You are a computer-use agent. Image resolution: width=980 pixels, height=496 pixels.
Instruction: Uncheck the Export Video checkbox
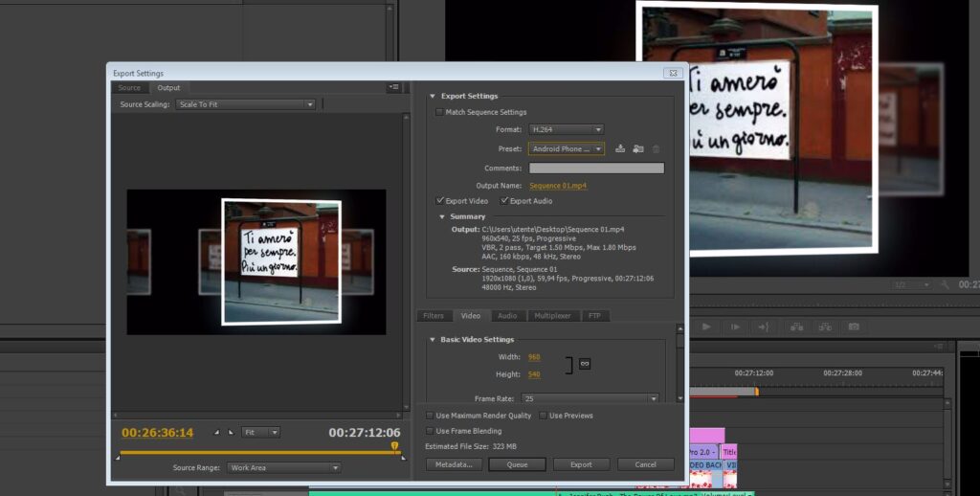pos(440,201)
